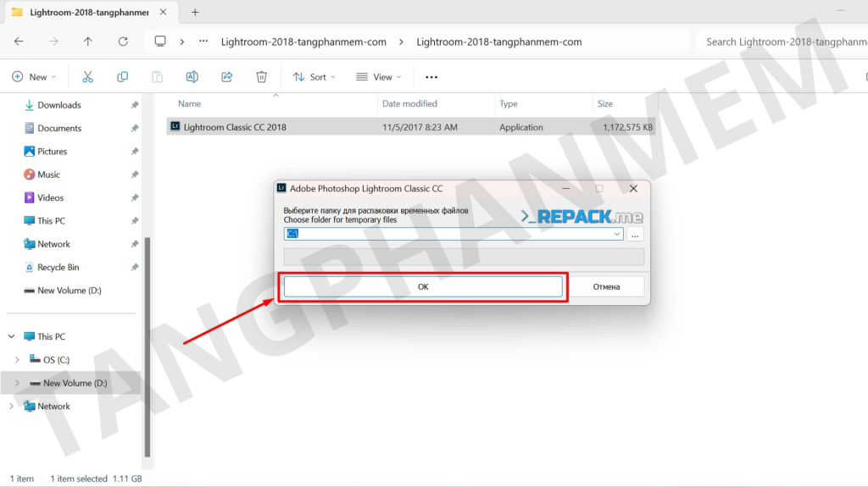Collapse the This PC tree node
Image resolution: width=868 pixels, height=488 pixels.
[x=11, y=336]
